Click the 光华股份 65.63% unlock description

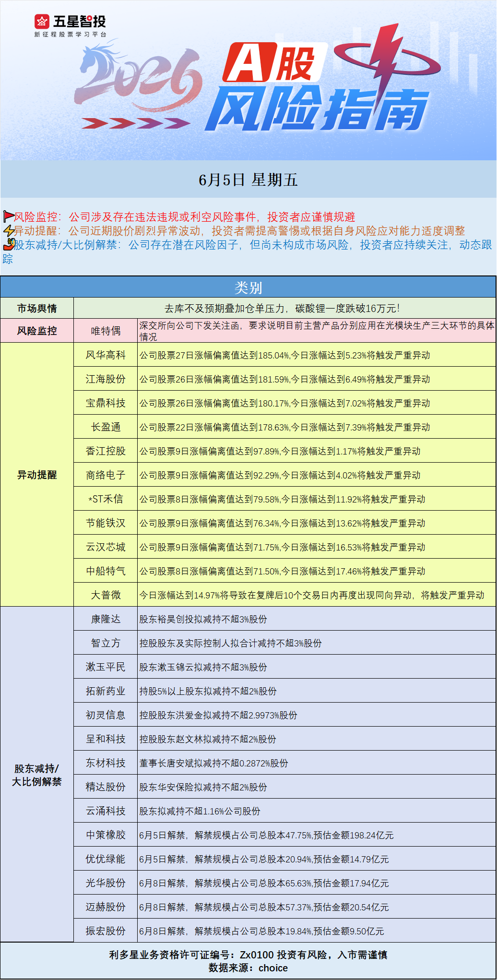(x=264, y=883)
